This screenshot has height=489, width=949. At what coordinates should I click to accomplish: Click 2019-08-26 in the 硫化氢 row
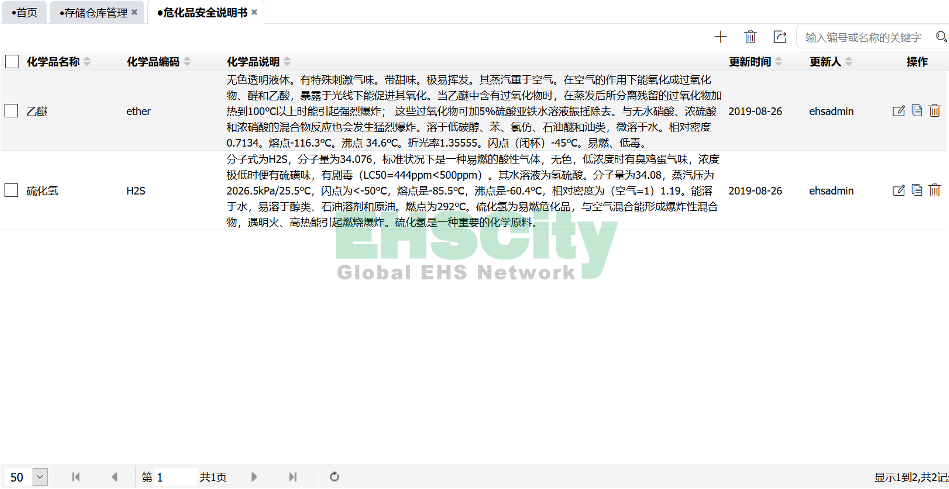(x=755, y=191)
